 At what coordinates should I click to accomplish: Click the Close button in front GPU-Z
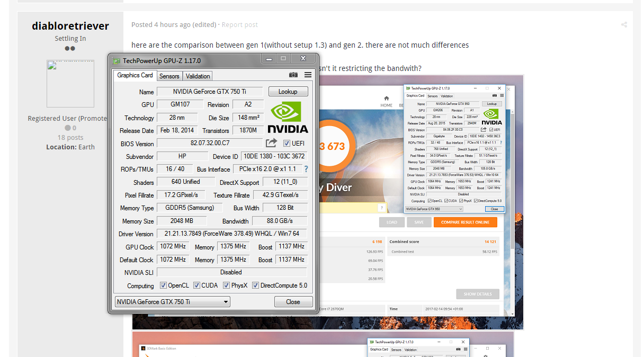click(x=293, y=302)
